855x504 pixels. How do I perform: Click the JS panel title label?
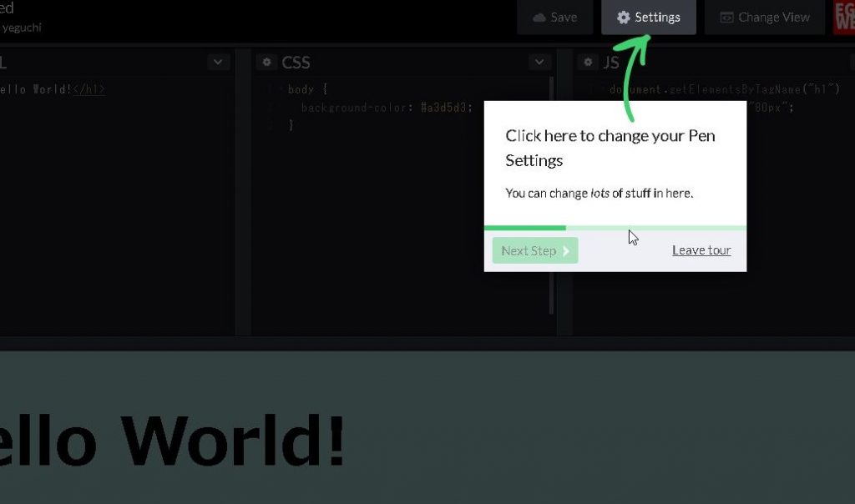(x=611, y=63)
